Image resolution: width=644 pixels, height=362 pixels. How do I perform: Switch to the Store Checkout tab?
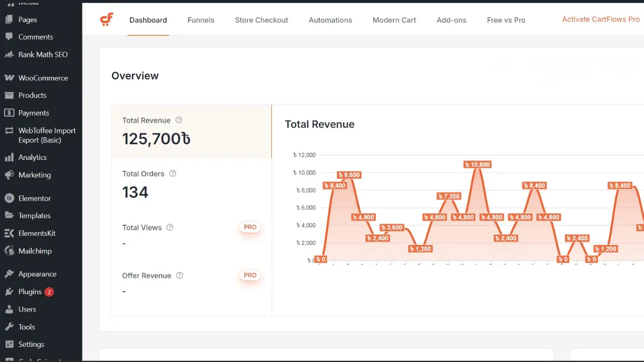261,20
